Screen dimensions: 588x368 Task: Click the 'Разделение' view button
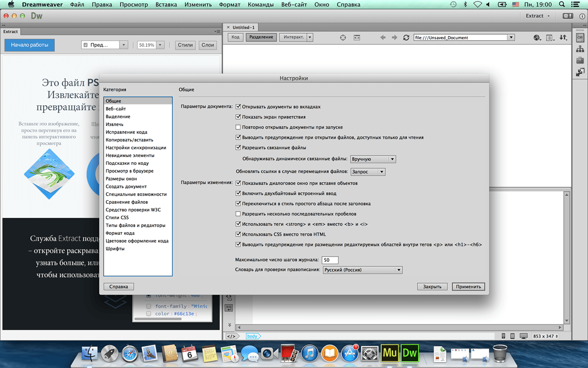click(x=261, y=37)
